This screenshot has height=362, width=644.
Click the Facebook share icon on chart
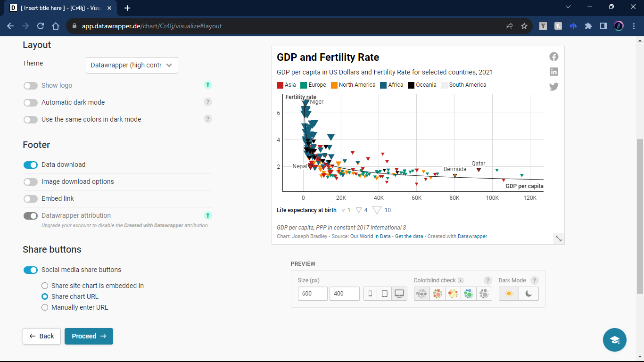554,57
